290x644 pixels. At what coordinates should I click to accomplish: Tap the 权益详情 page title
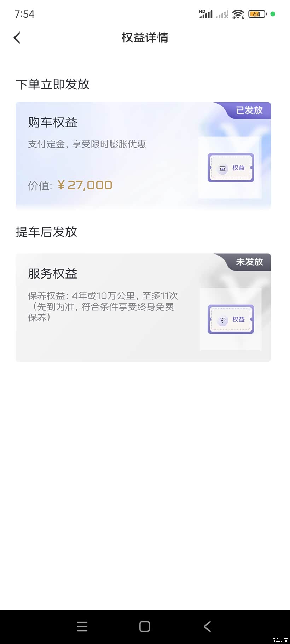(x=145, y=37)
